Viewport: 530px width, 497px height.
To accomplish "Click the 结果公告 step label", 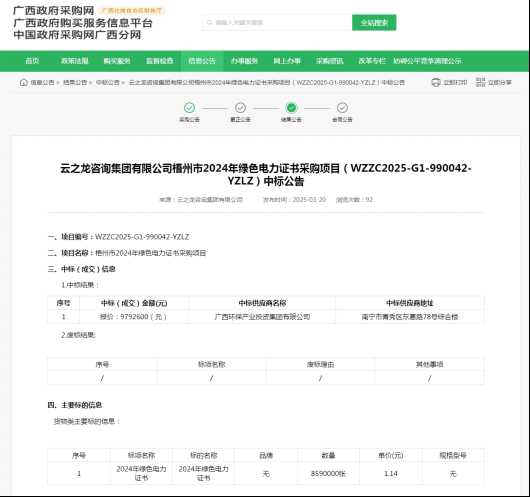I will coord(291,119).
